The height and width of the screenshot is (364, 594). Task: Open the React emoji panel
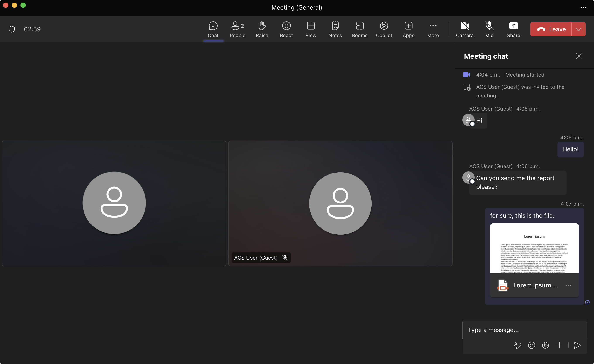pyautogui.click(x=286, y=29)
